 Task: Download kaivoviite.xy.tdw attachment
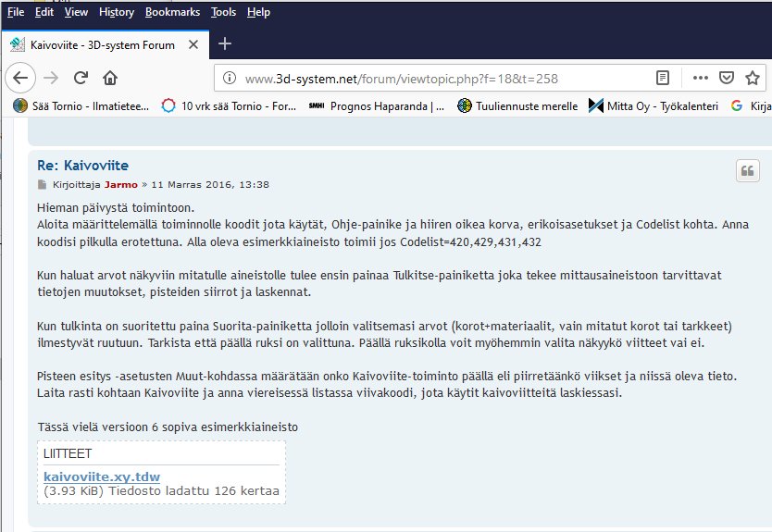(x=101, y=476)
